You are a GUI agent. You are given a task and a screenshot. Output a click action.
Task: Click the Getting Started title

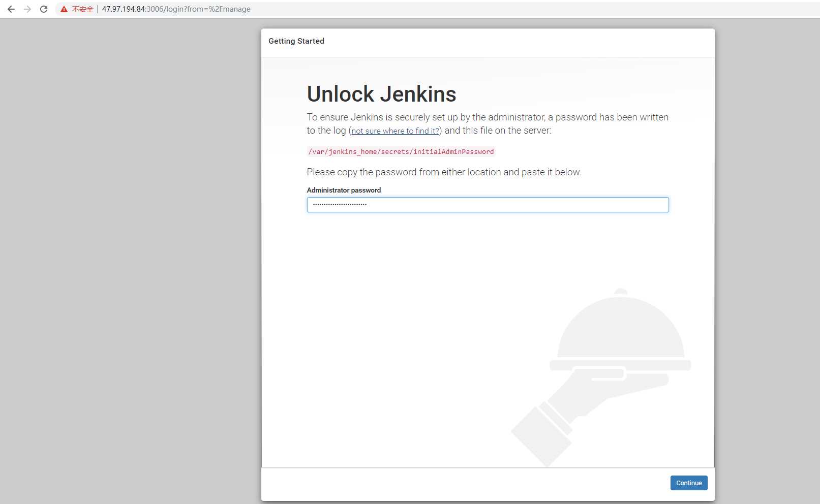point(296,41)
